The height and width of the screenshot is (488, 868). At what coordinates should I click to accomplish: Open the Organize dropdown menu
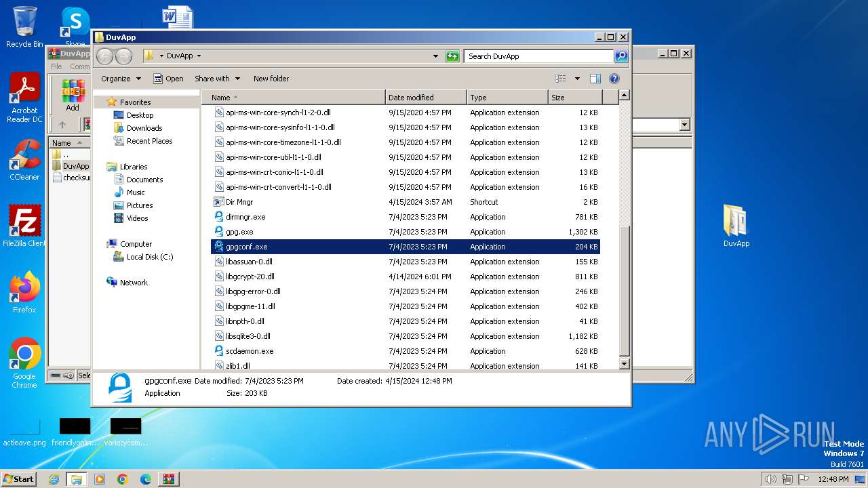(121, 79)
